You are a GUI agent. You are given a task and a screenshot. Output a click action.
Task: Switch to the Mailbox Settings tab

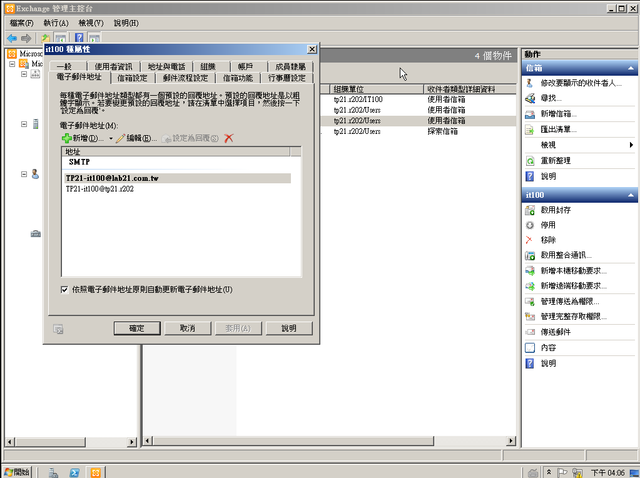coord(132,78)
